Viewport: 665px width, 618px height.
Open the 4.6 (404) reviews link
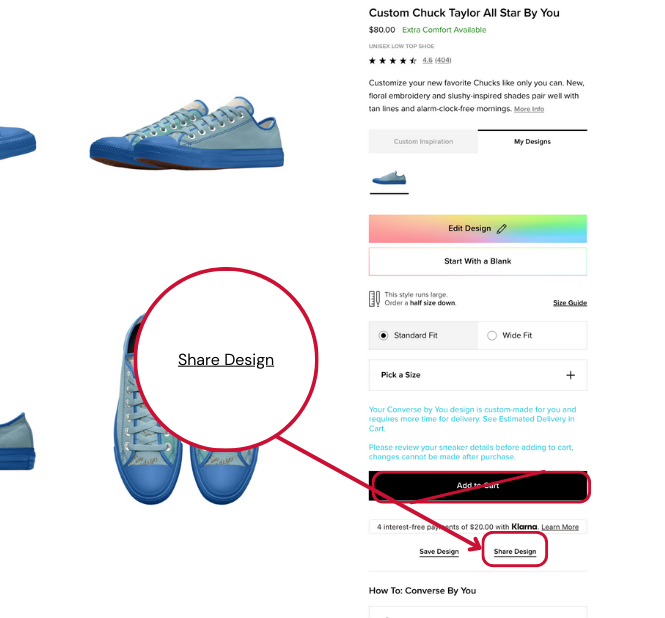click(x=437, y=60)
